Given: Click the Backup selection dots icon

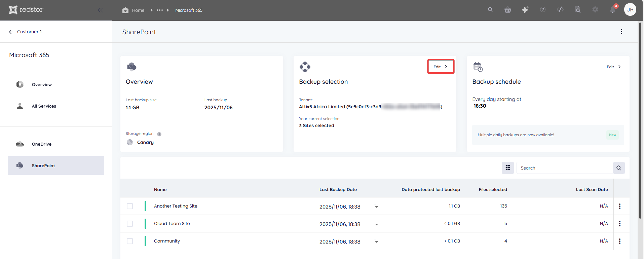Looking at the screenshot, I should coord(305,67).
